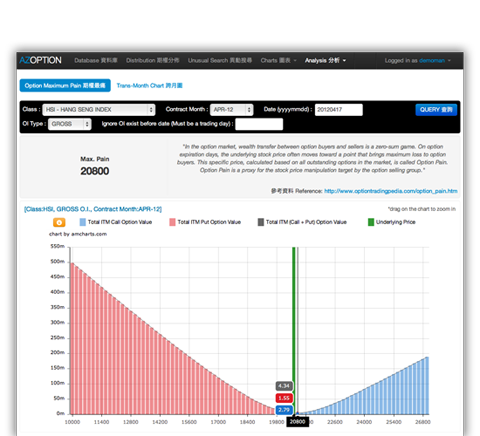Open the Database nav item
480x436 pixels.
[96, 60]
